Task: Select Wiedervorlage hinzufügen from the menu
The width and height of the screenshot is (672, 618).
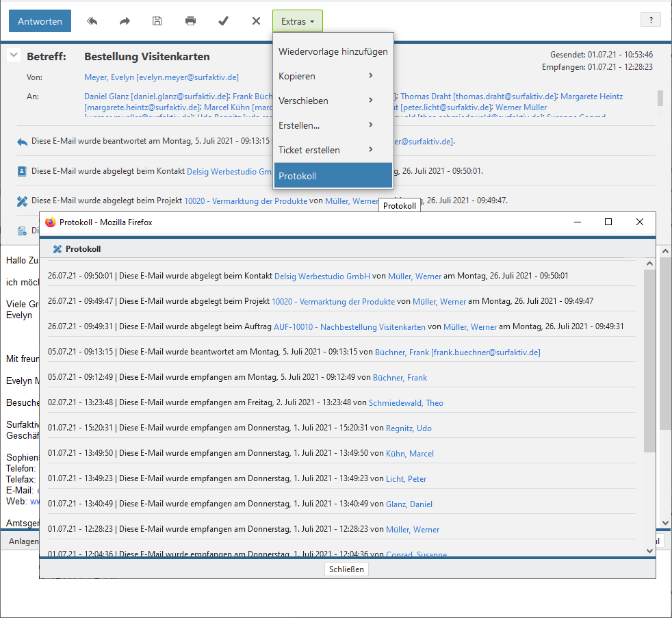Action: [333, 51]
